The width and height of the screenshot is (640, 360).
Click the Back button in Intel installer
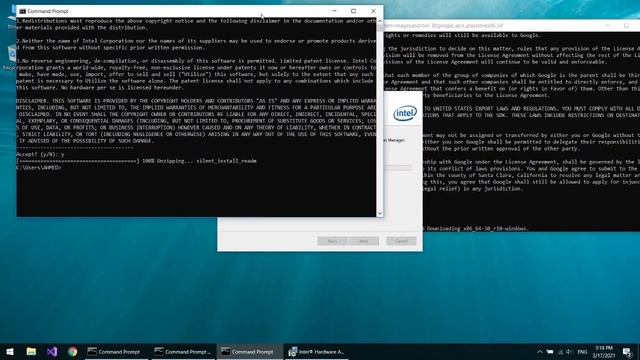point(333,241)
